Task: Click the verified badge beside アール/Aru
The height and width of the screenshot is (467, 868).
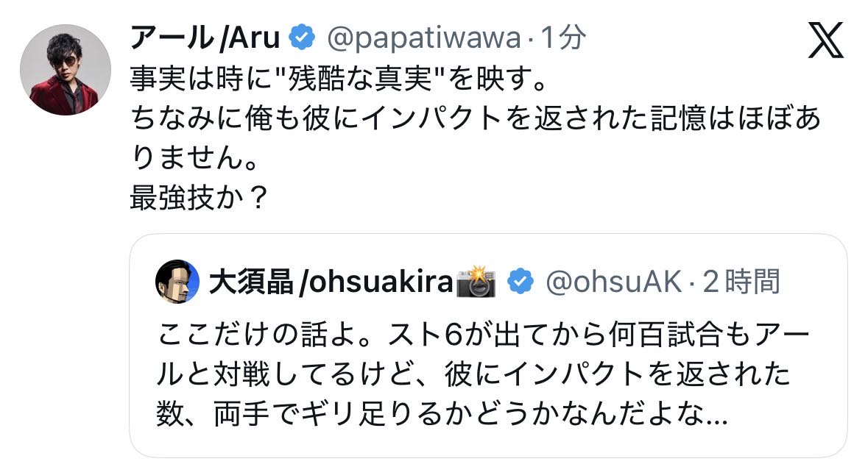Action: (x=302, y=38)
